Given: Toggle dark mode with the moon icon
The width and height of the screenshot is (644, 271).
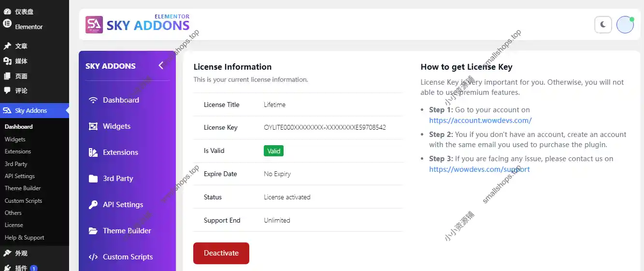Looking at the screenshot, I should [x=603, y=25].
